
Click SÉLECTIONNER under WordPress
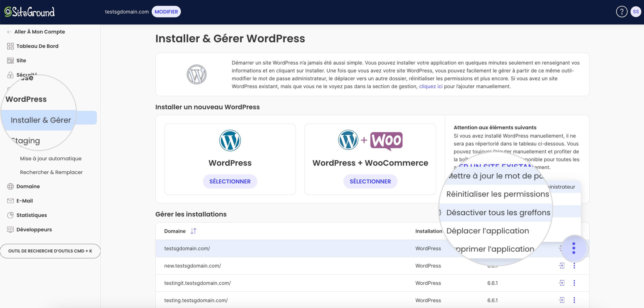(x=230, y=181)
